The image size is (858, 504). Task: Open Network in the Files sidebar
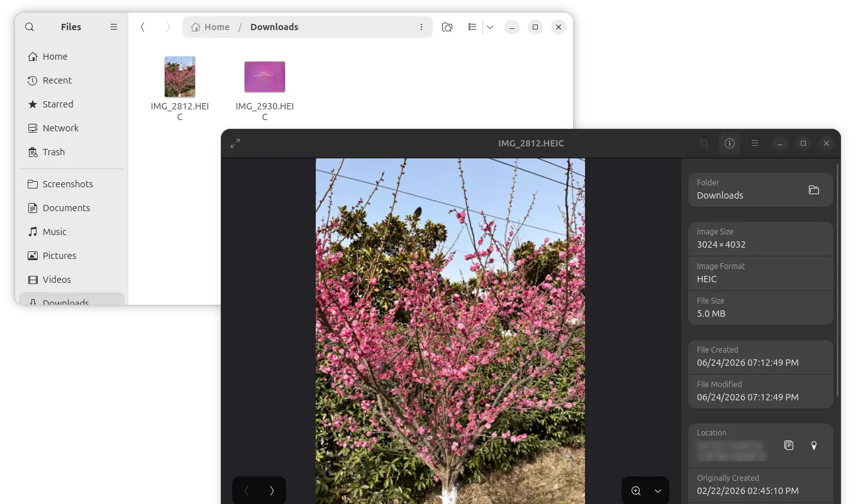(72, 128)
